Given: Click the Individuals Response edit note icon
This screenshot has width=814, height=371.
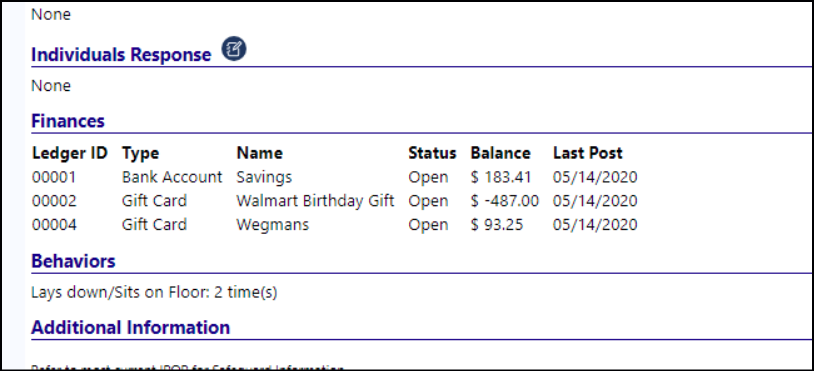Looking at the screenshot, I should 234,49.
